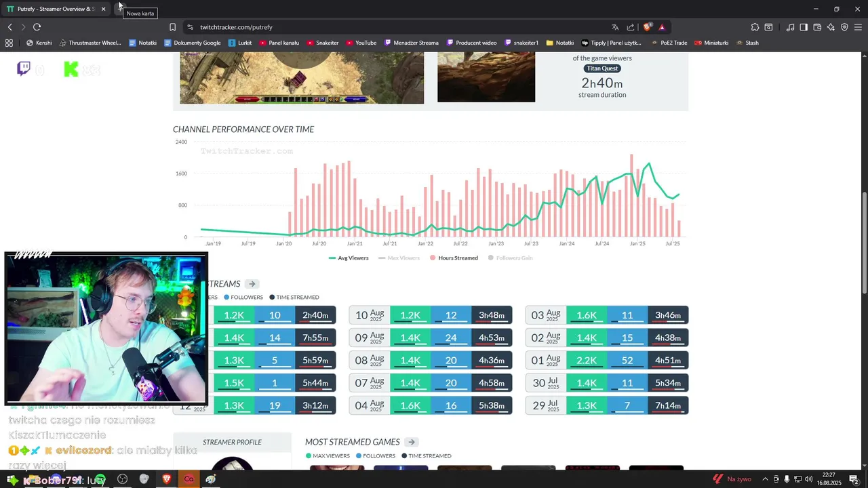Open Brave Shields lion icon
Image resolution: width=868 pixels, height=488 pixels.
pos(647,27)
